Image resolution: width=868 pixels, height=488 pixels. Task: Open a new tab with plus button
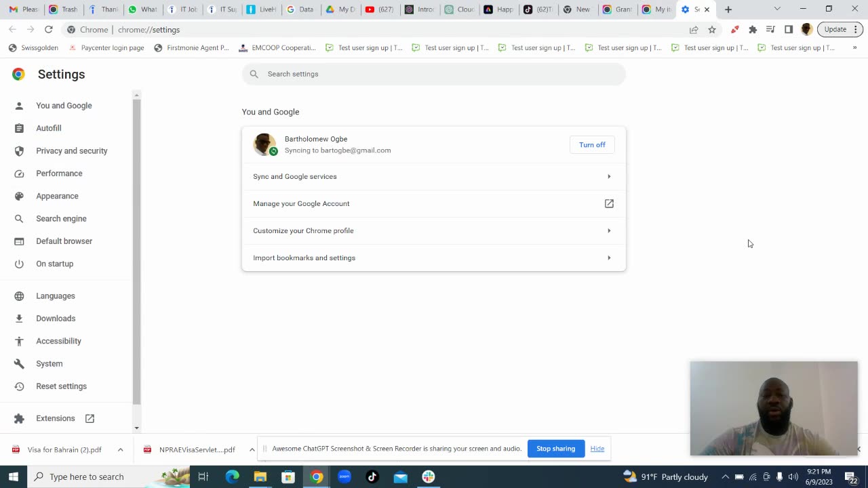point(728,9)
